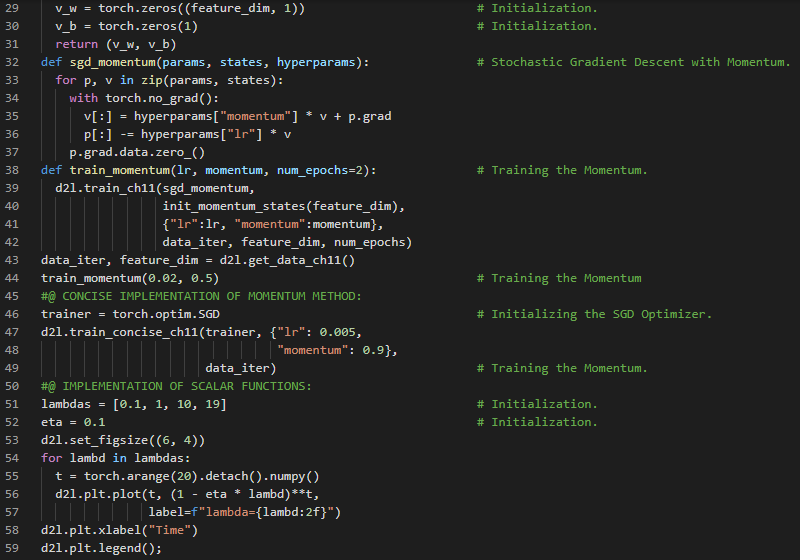
Task: Click line number 44 in the gutter
Action: (13, 278)
